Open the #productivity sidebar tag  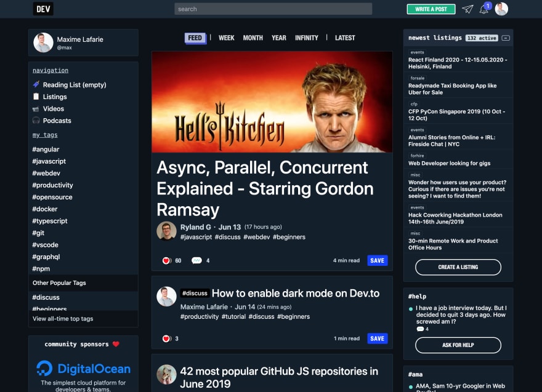(x=52, y=185)
